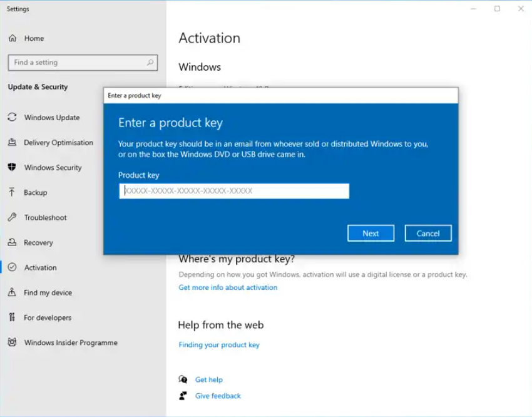The width and height of the screenshot is (532, 417).
Task: Go to Activation settings page
Action: pos(40,268)
